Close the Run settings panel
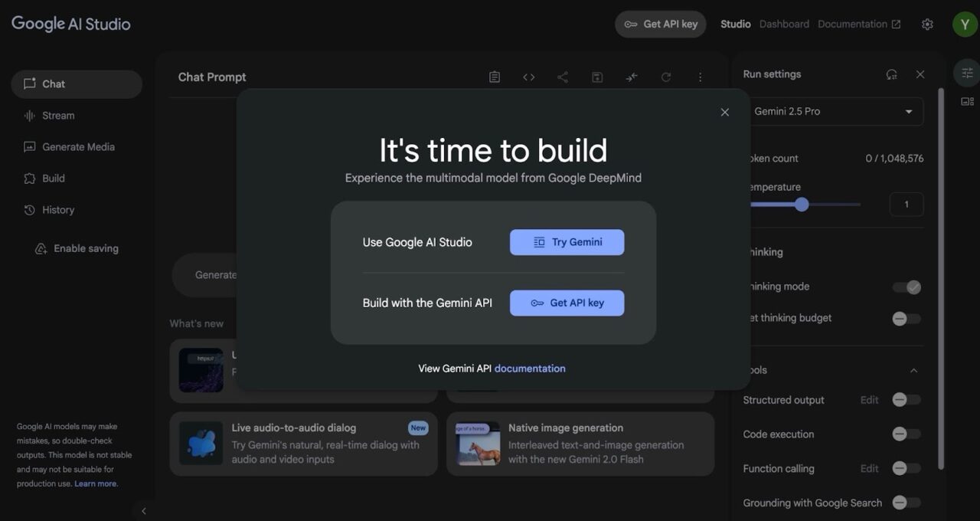Image resolution: width=980 pixels, height=521 pixels. pyautogui.click(x=920, y=74)
